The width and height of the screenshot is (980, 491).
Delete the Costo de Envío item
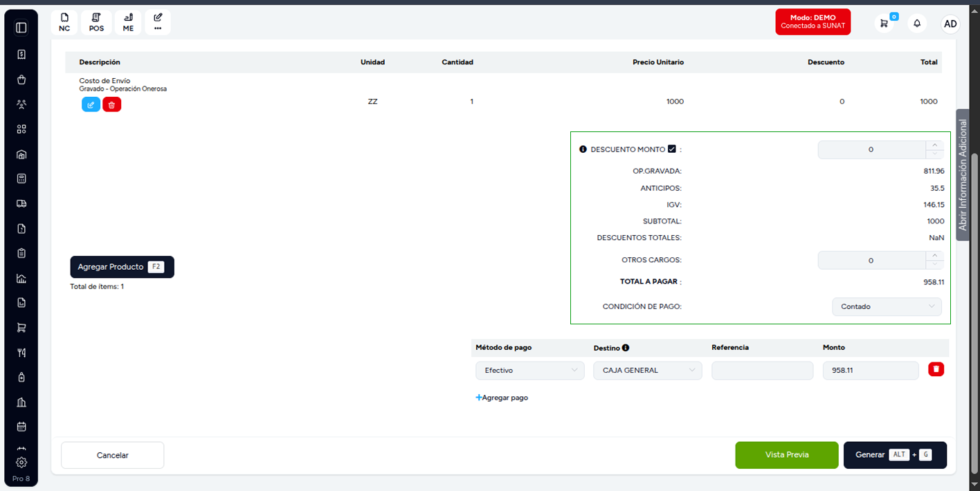(x=112, y=104)
